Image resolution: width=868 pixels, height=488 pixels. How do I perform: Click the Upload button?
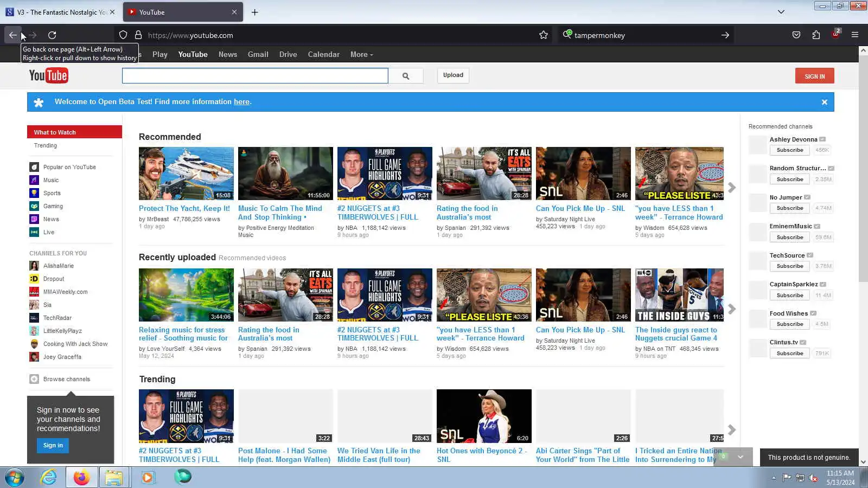(x=453, y=75)
